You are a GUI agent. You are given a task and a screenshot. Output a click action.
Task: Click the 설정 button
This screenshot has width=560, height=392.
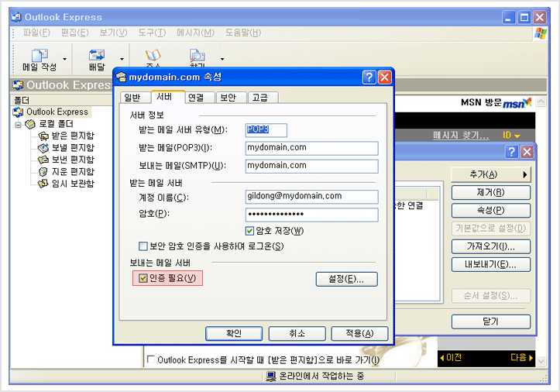point(346,279)
